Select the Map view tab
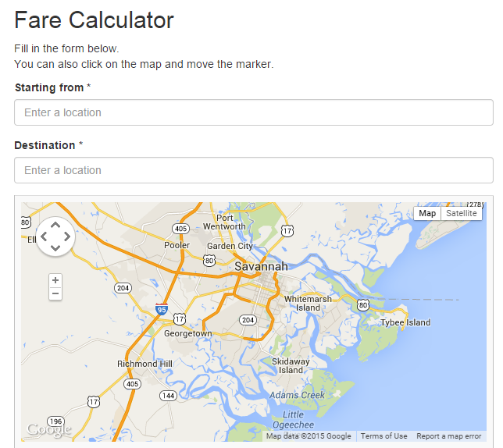The height and width of the screenshot is (448, 503). [x=427, y=213]
